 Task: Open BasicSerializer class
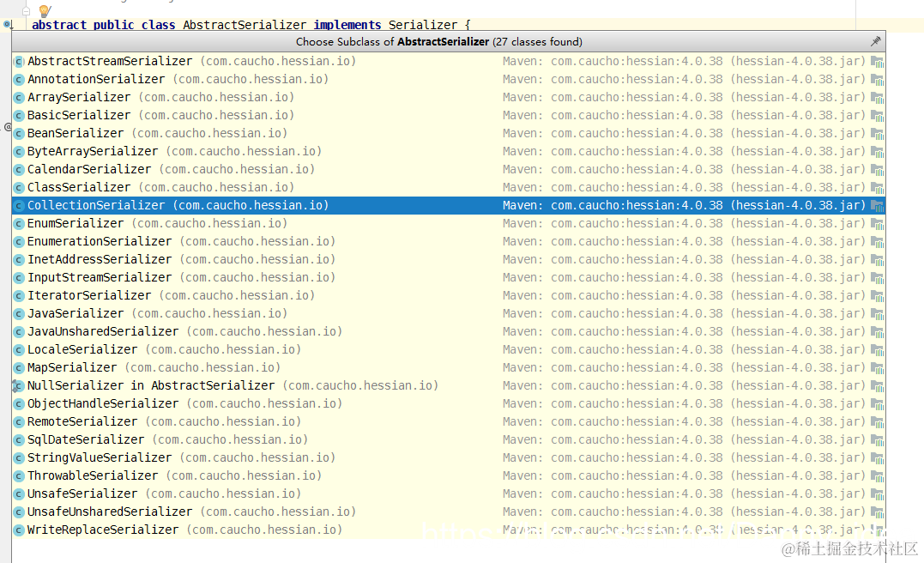449,116
